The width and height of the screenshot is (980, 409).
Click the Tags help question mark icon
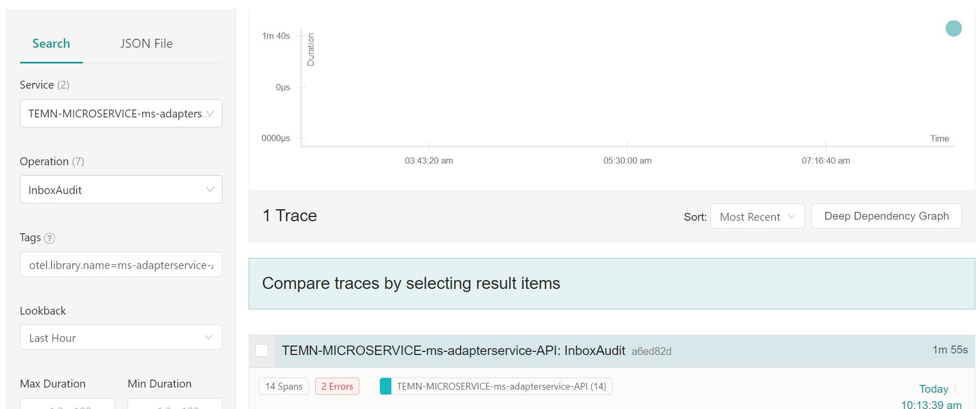point(50,238)
